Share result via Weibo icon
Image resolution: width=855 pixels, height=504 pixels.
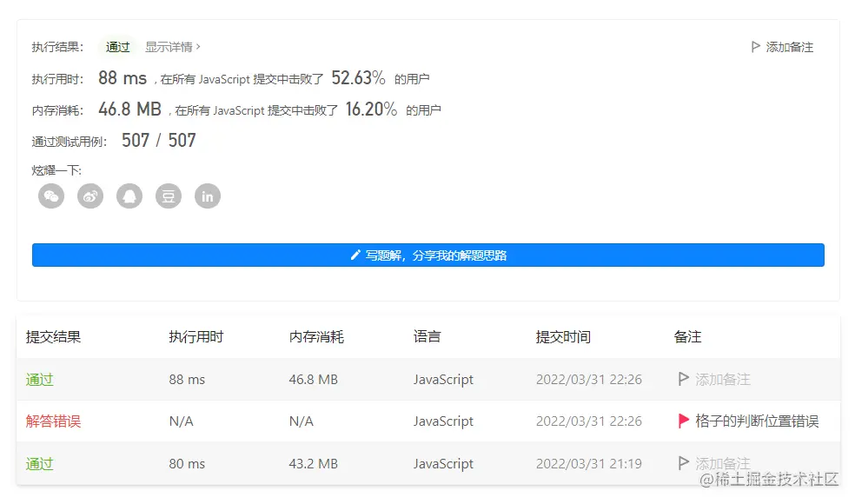click(x=90, y=196)
